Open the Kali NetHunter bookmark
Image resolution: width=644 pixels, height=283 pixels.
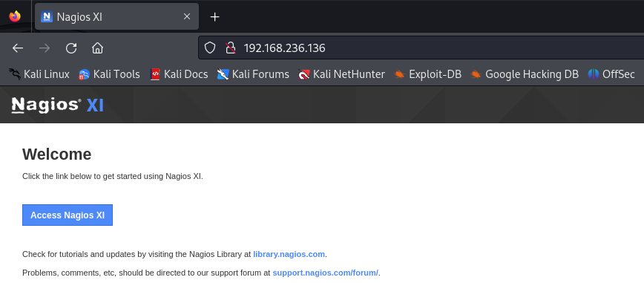pos(342,74)
